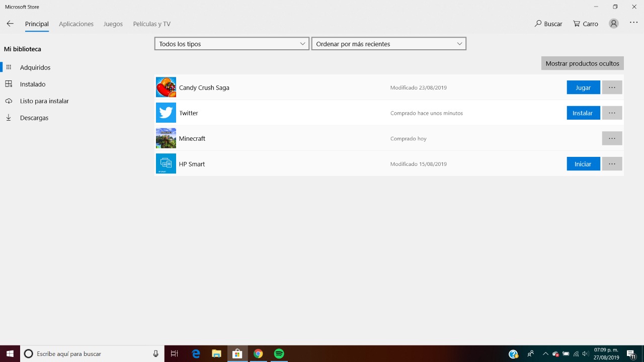This screenshot has height=362, width=644.
Task: Click the taskbar clock and date
Action: point(606,354)
